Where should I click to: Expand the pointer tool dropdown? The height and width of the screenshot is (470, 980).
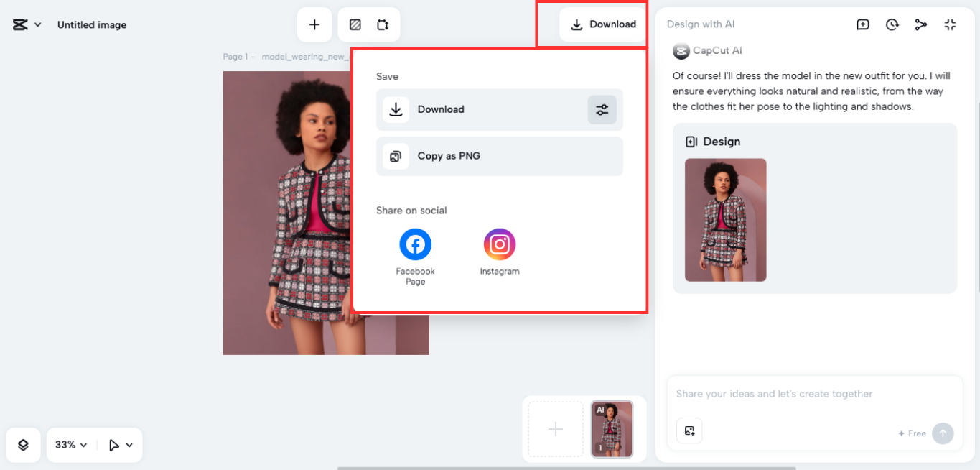[x=121, y=445]
